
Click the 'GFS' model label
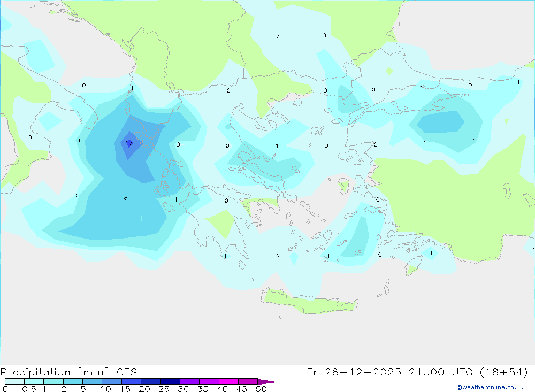pyautogui.click(x=127, y=372)
